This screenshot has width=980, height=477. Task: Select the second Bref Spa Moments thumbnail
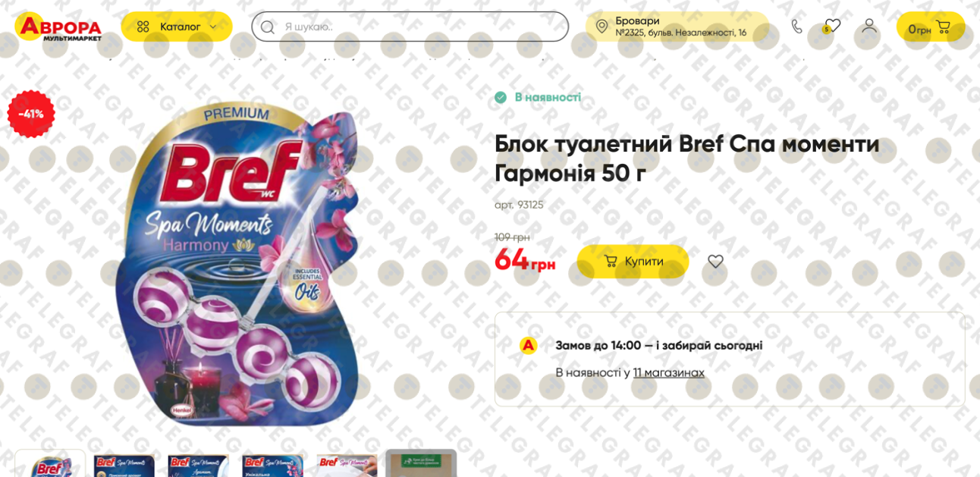(124, 464)
